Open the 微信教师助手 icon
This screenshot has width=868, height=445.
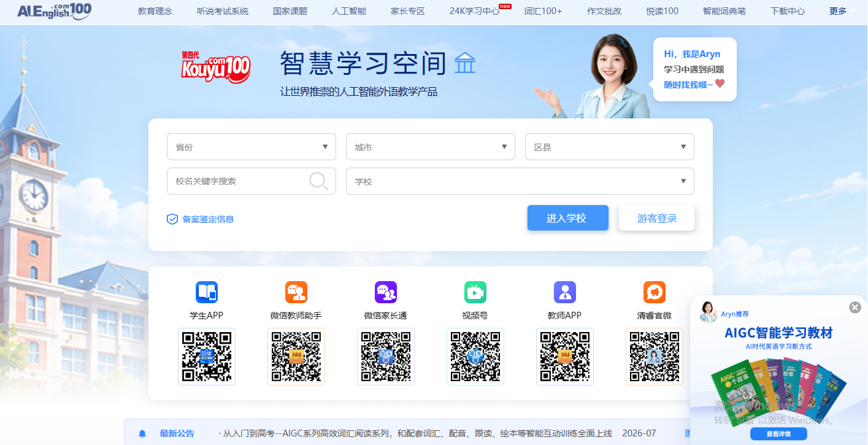(x=296, y=292)
